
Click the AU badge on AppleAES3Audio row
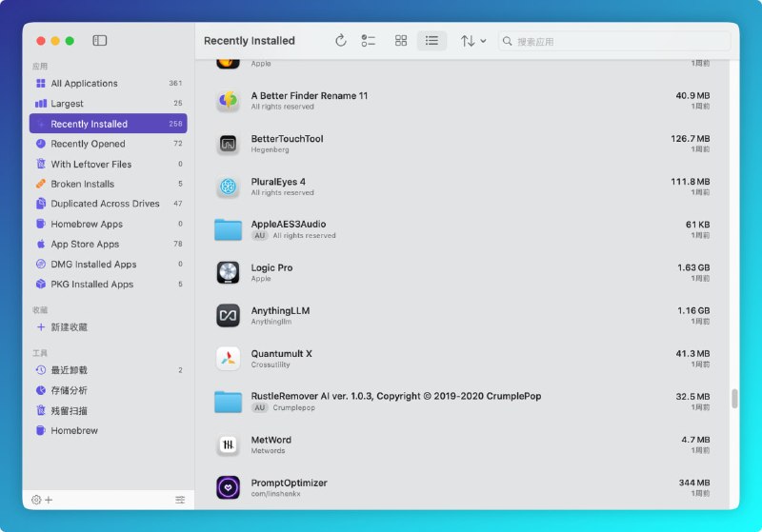(260, 235)
